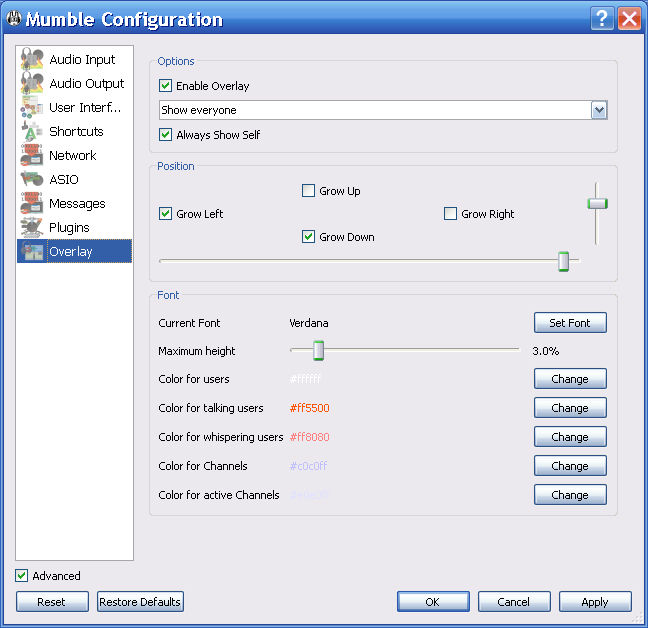Viewport: 648px width, 628px height.
Task: Click the Audio Input headset icon
Action: (x=32, y=59)
